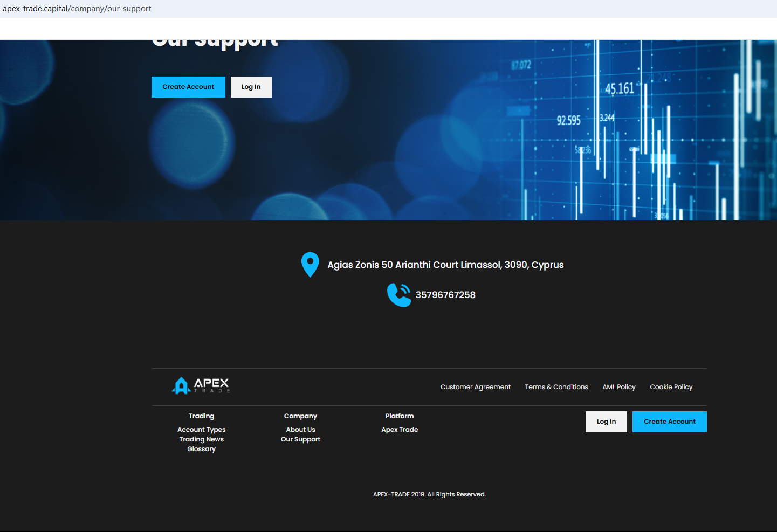The image size is (777, 532).
Task: Click the Limassol Cyprus address text
Action: point(445,265)
